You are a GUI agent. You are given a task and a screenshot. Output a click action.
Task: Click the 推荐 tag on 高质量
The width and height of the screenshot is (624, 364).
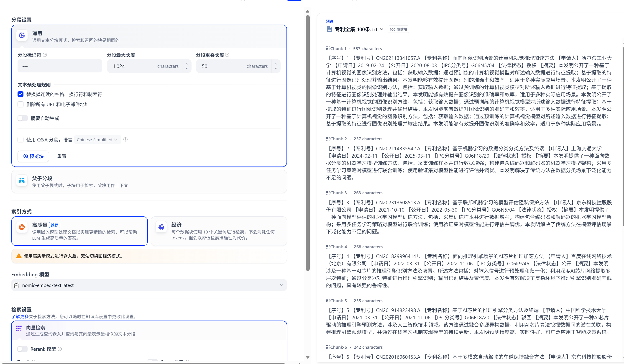tap(54, 225)
